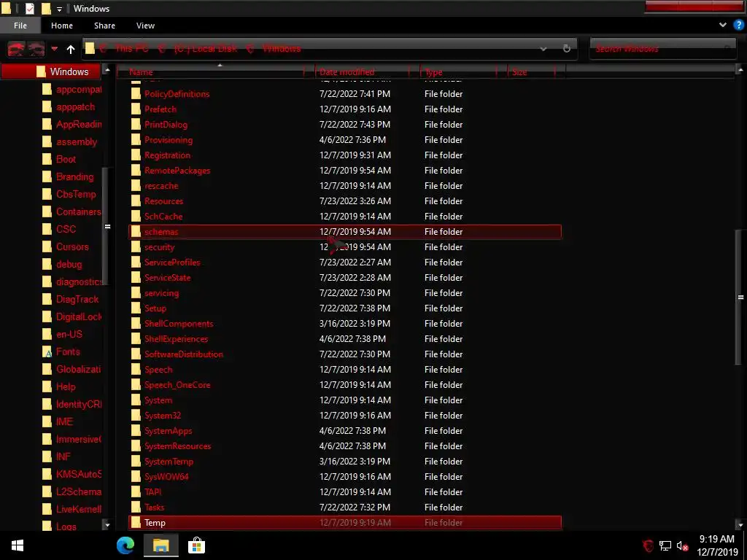Click the folder icon beside System32
747x560 pixels.
[x=136, y=415]
